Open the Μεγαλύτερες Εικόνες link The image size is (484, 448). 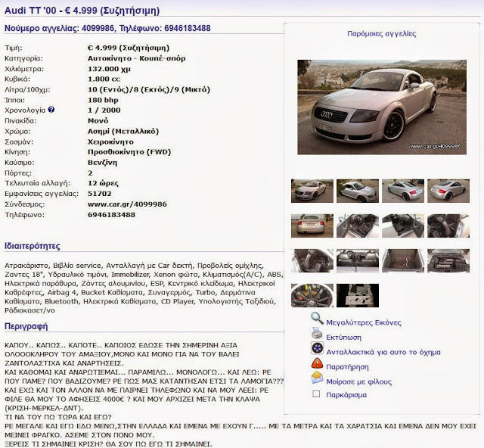pyautogui.click(x=364, y=322)
